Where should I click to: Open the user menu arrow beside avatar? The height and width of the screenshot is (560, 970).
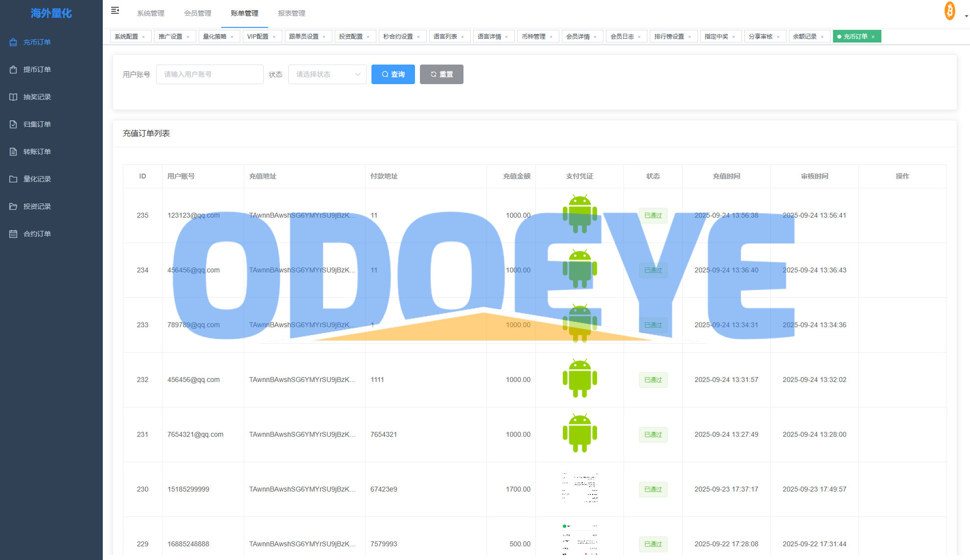tap(966, 16)
